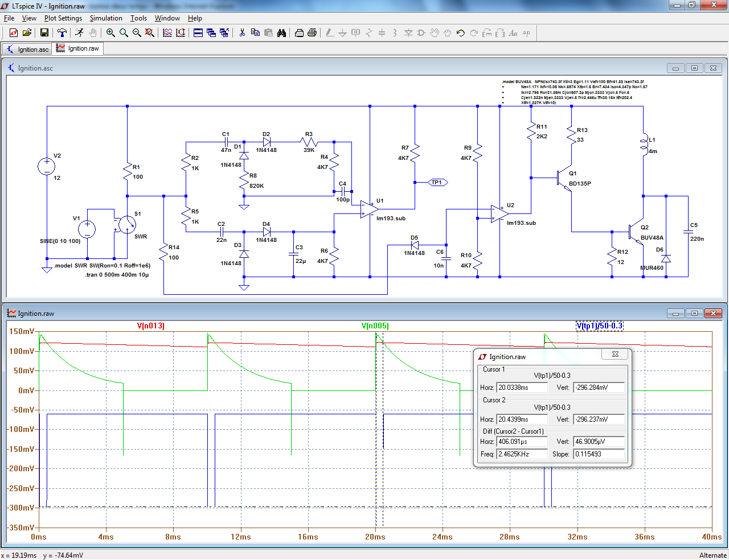The image size is (729, 560).
Task: Open Control Panel via the hammer icon
Action: tap(62, 33)
